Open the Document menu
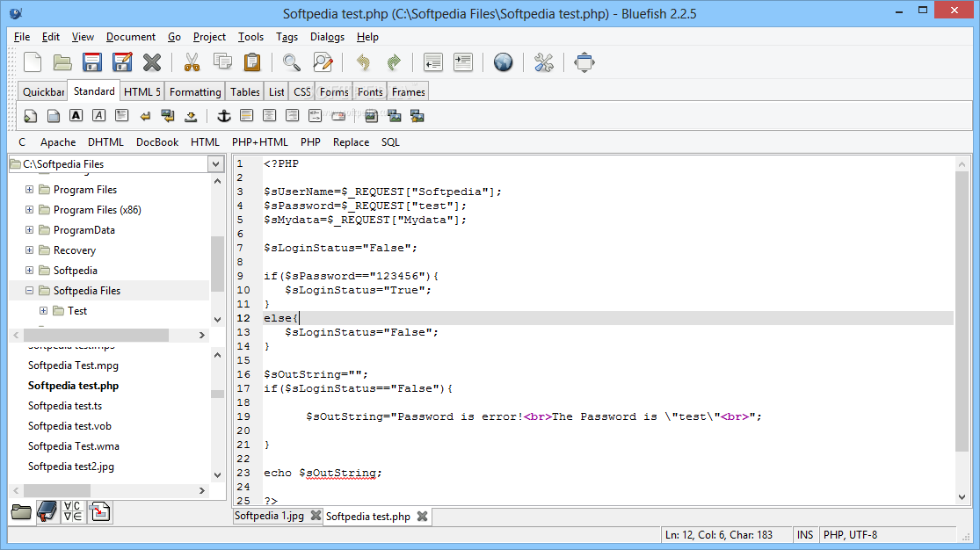980x550 pixels. 131,37
